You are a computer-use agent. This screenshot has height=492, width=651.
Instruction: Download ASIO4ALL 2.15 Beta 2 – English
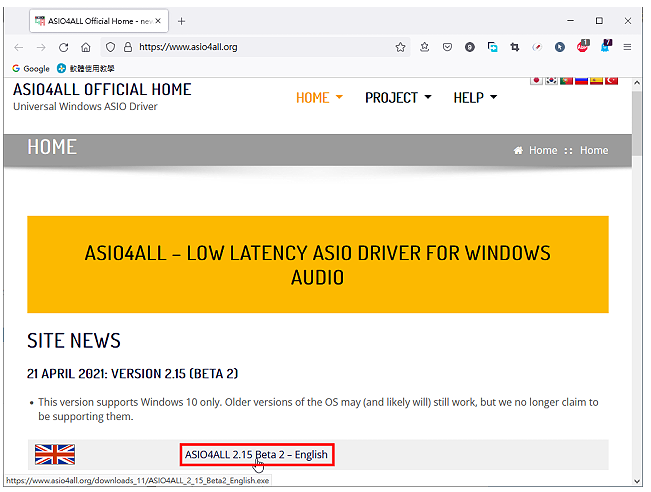point(257,455)
